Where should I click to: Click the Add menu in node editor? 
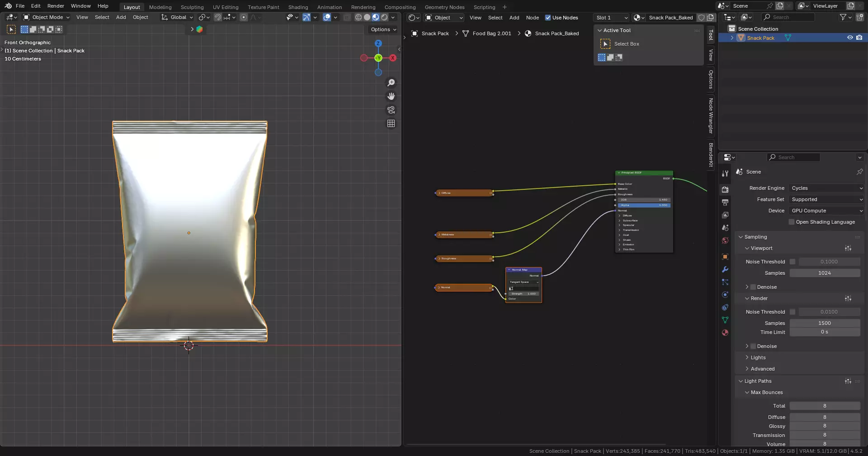pyautogui.click(x=514, y=18)
